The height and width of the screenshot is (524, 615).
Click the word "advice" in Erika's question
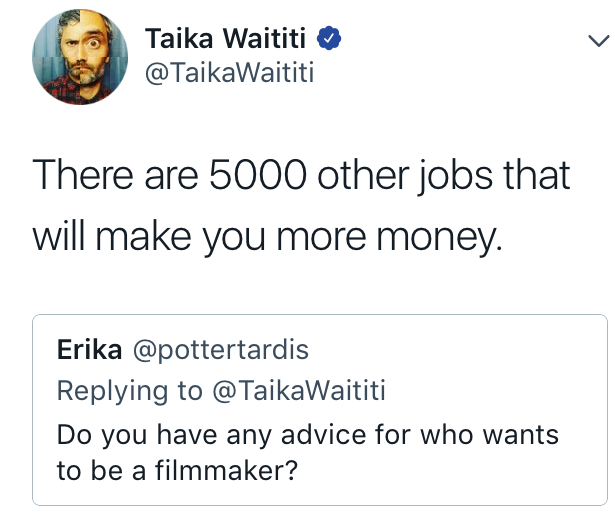[x=324, y=435]
